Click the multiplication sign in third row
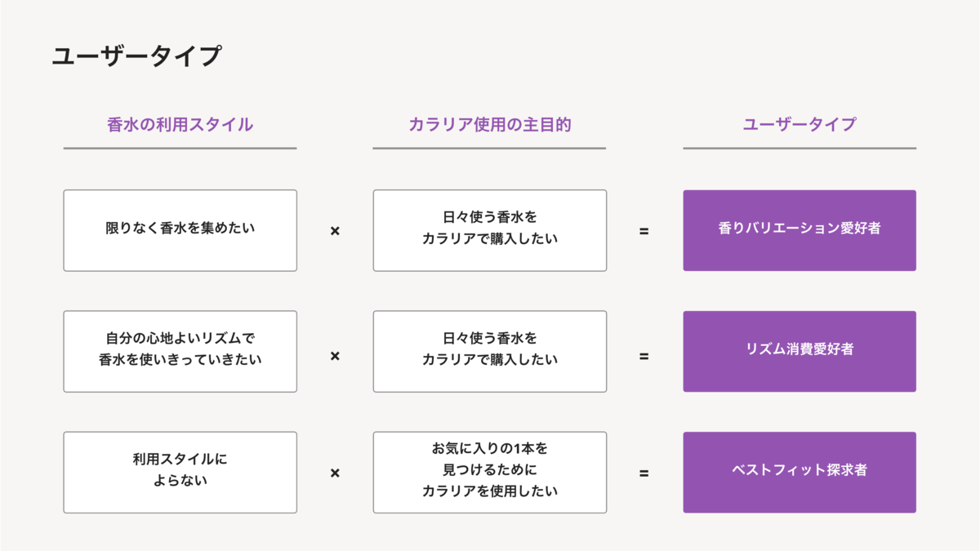 tap(335, 473)
